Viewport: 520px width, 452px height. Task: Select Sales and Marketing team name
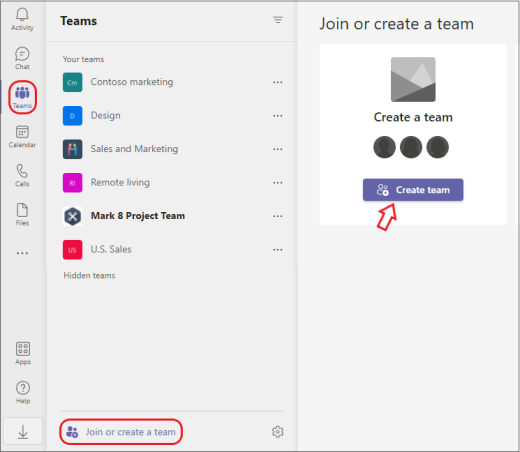coord(134,149)
